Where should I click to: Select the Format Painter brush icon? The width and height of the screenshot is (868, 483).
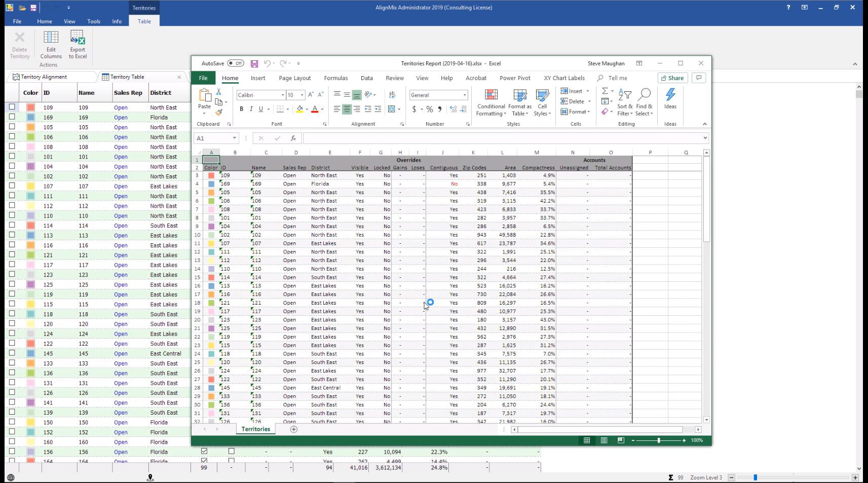(219, 112)
